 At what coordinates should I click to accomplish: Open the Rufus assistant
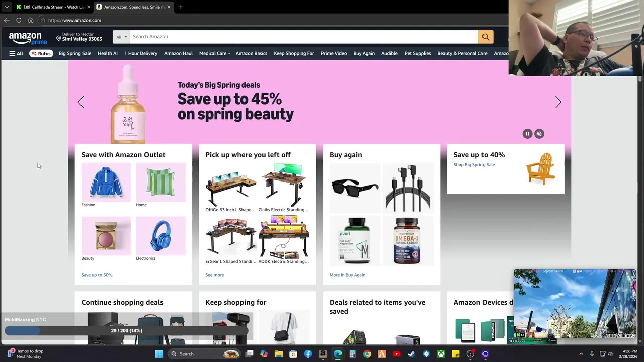coord(41,53)
